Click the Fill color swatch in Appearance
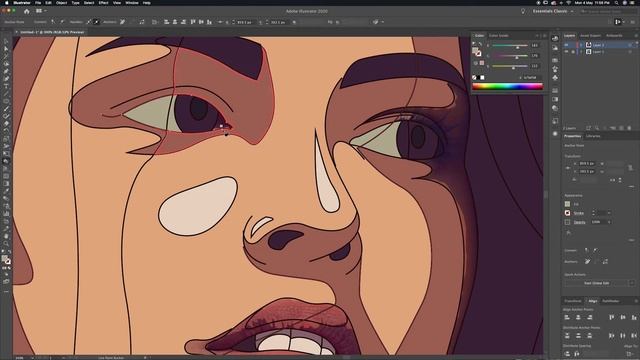 point(567,204)
